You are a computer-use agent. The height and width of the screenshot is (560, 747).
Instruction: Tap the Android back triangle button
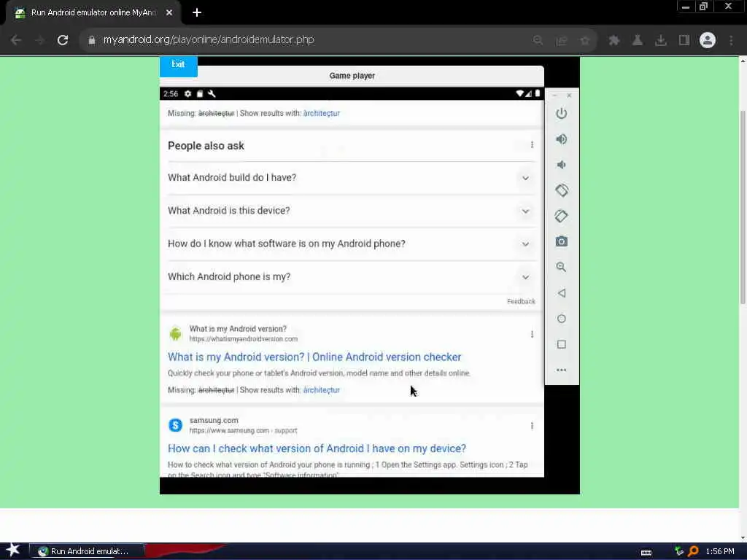coord(561,293)
